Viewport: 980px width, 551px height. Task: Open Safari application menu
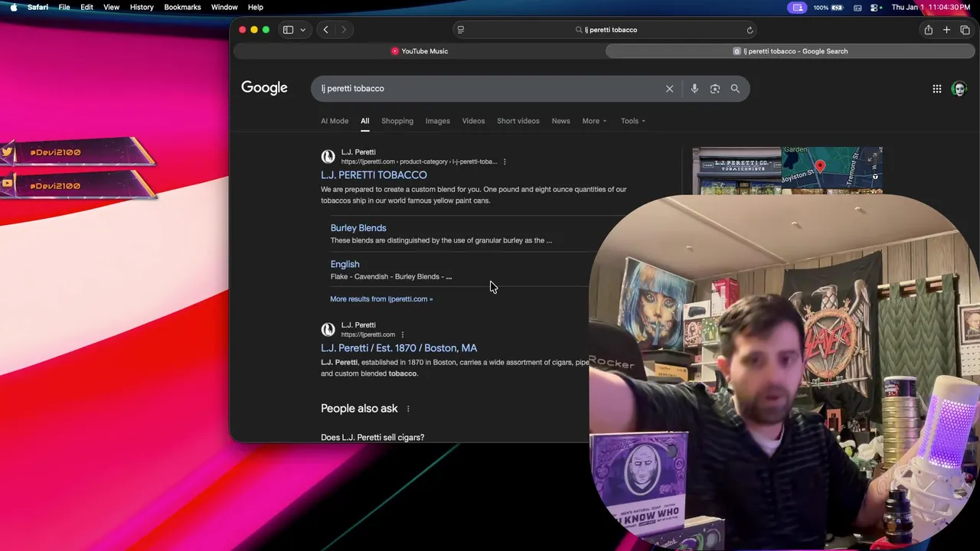tap(38, 7)
